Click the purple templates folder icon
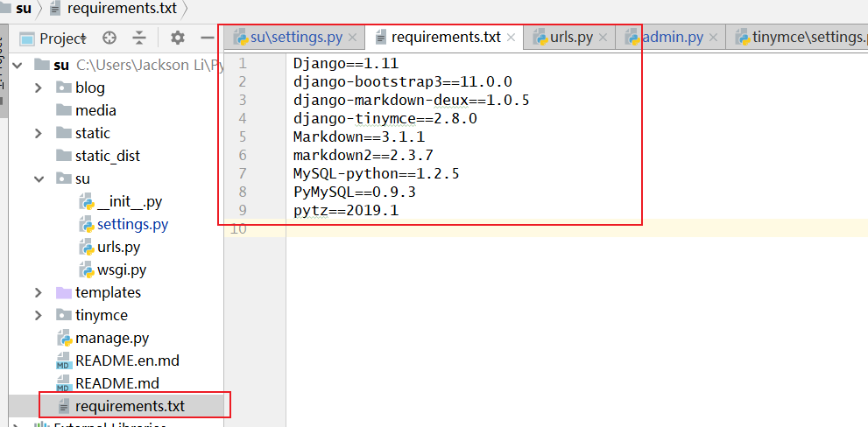Viewport: 868px width, 427px height. [x=64, y=292]
